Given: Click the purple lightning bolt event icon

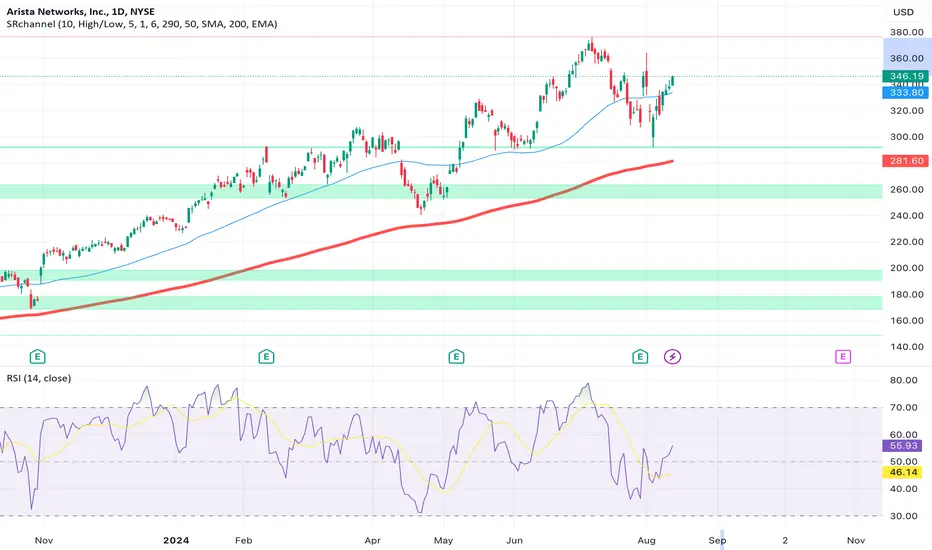Looking at the screenshot, I should click(672, 357).
